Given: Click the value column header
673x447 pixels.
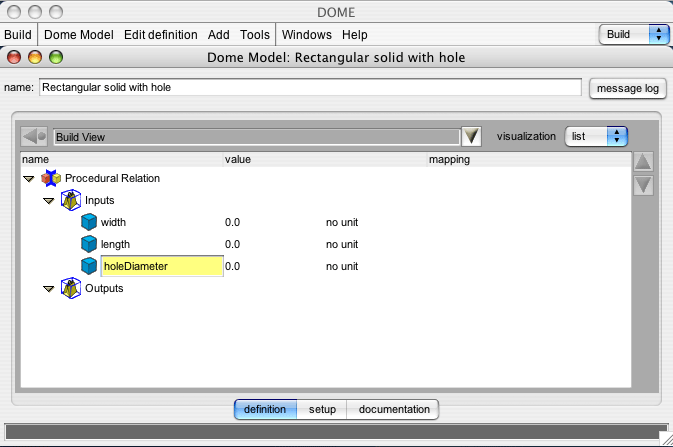Looking at the screenshot, I should pyautogui.click(x=325, y=159).
